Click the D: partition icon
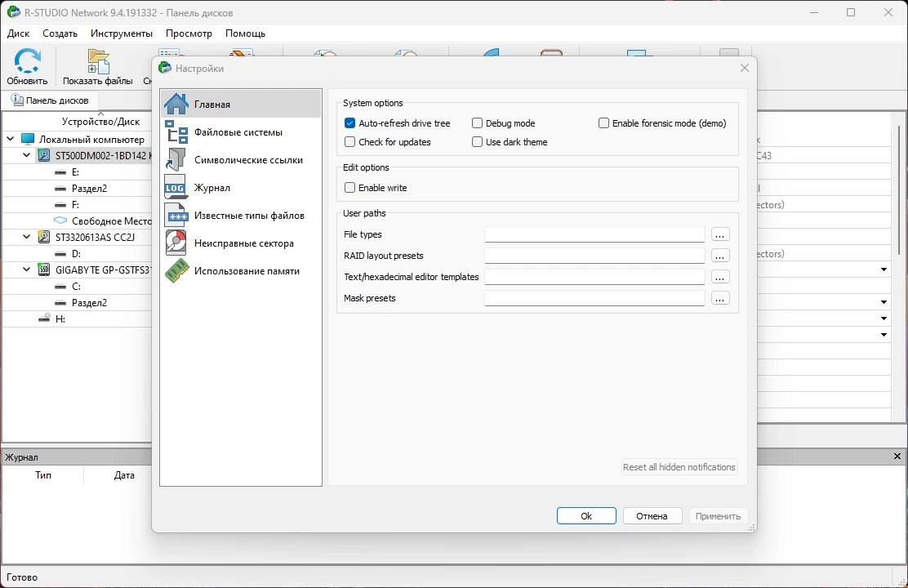Screen dimensions: 908x588 60,254
